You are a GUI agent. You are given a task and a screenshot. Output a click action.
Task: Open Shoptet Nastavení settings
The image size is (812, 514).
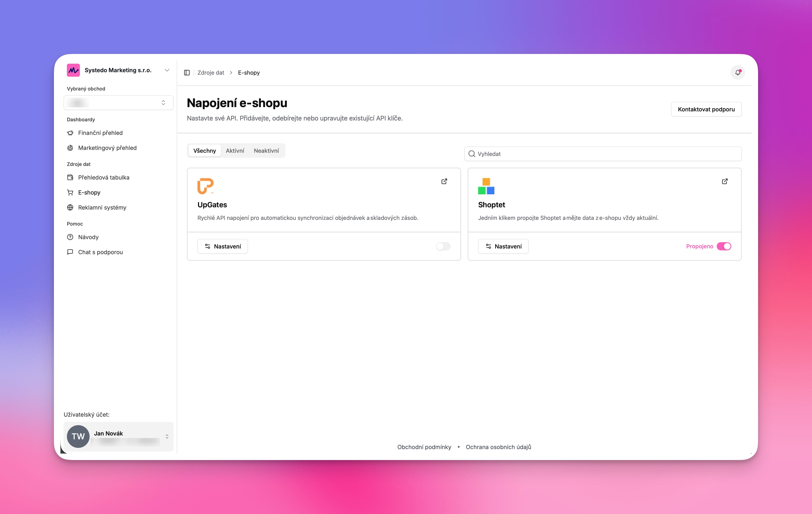point(503,246)
